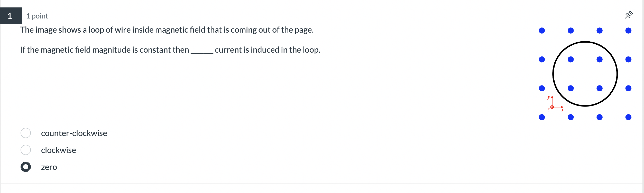Screen dimensions: 644x193
Task: Click the counter-clockwise answer label text
Action: pos(74,133)
